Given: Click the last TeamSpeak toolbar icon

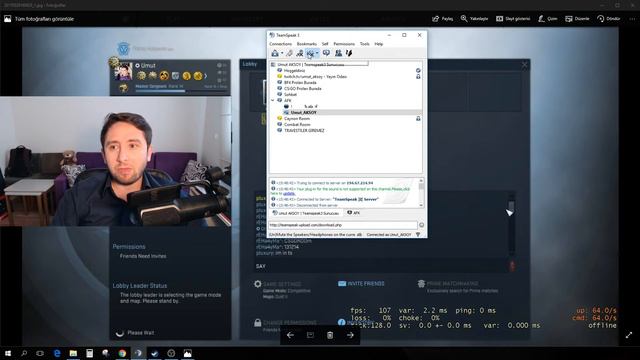Looking at the screenshot, I should coord(349,53).
